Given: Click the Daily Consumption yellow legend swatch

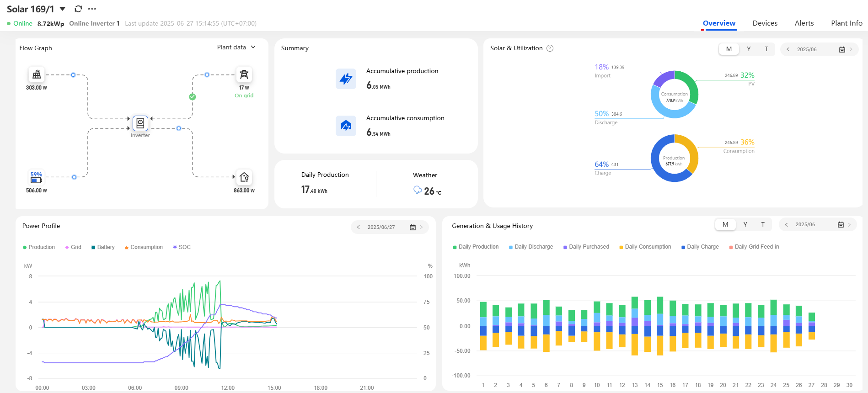Looking at the screenshot, I should pyautogui.click(x=621, y=247).
